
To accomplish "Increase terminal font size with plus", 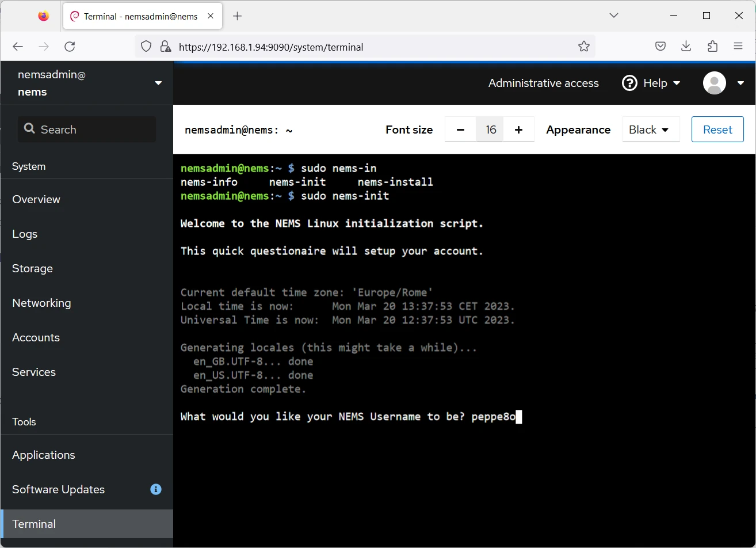I will point(518,130).
